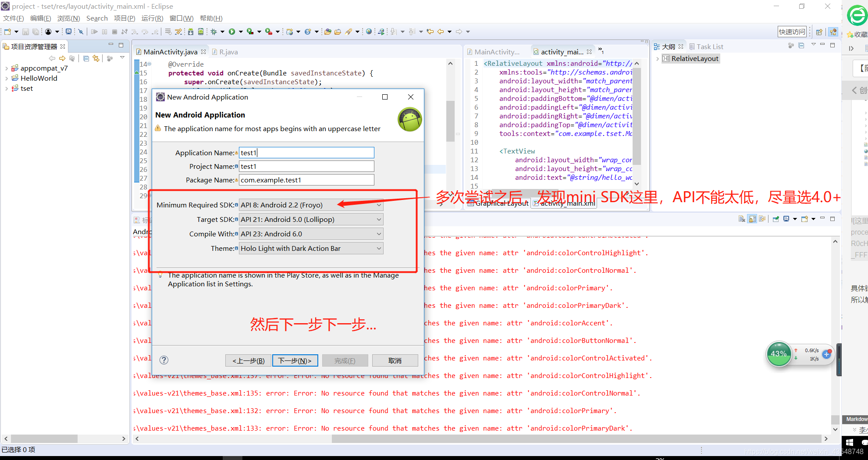868x460 pixels.
Task: Click Collapse All in project explorer
Action: point(86,58)
